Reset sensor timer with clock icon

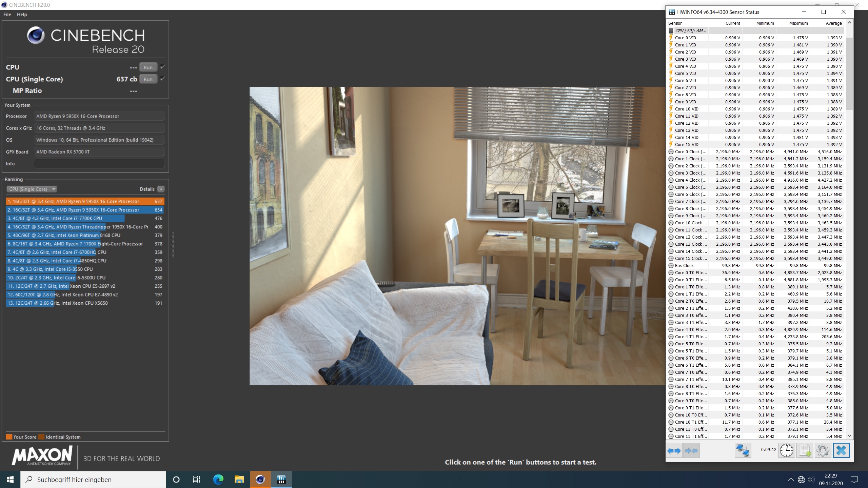787,451
